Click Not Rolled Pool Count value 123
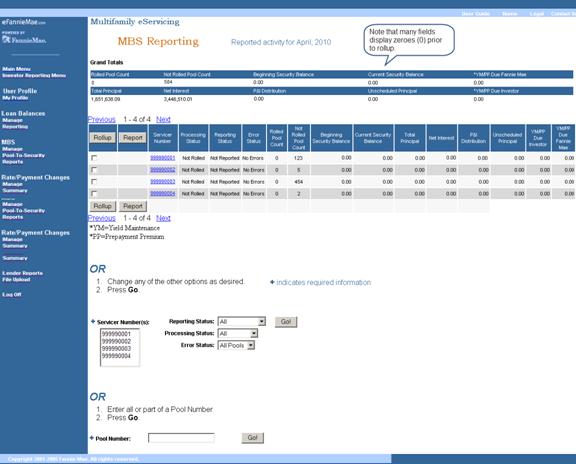Image resolution: width=576 pixels, height=464 pixels. coord(298,158)
